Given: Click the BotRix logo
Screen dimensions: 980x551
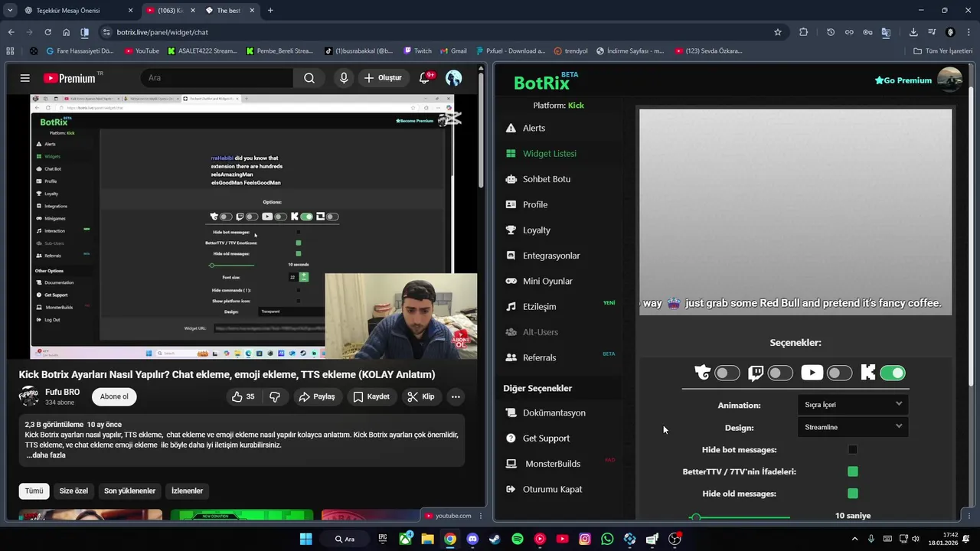Looking at the screenshot, I should pos(542,83).
